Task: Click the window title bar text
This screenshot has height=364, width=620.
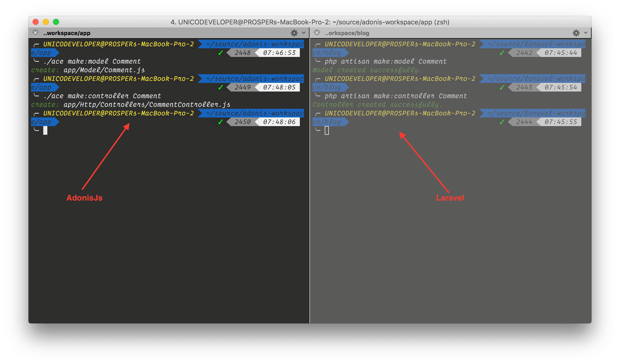Action: point(310,22)
